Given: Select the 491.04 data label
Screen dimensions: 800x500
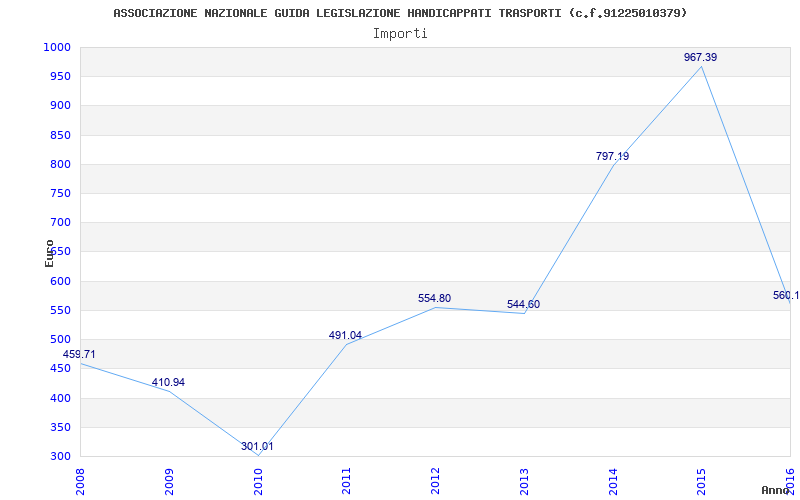Looking at the screenshot, I should click(x=345, y=335).
